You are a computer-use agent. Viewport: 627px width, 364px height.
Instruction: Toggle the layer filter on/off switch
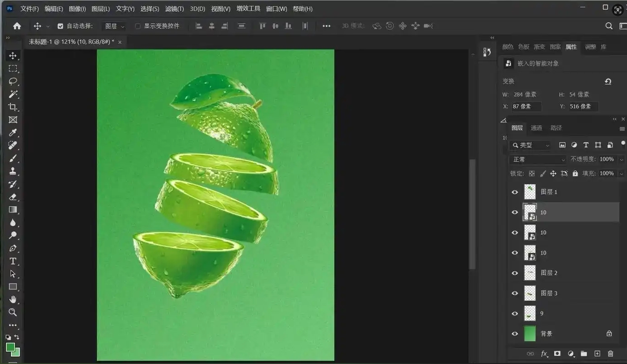tap(623, 144)
